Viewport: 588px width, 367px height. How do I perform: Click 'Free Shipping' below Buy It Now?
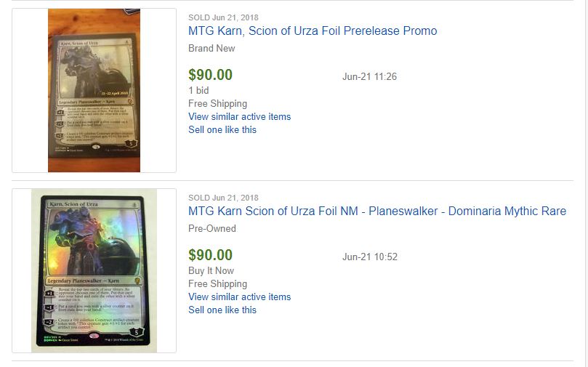tap(217, 283)
